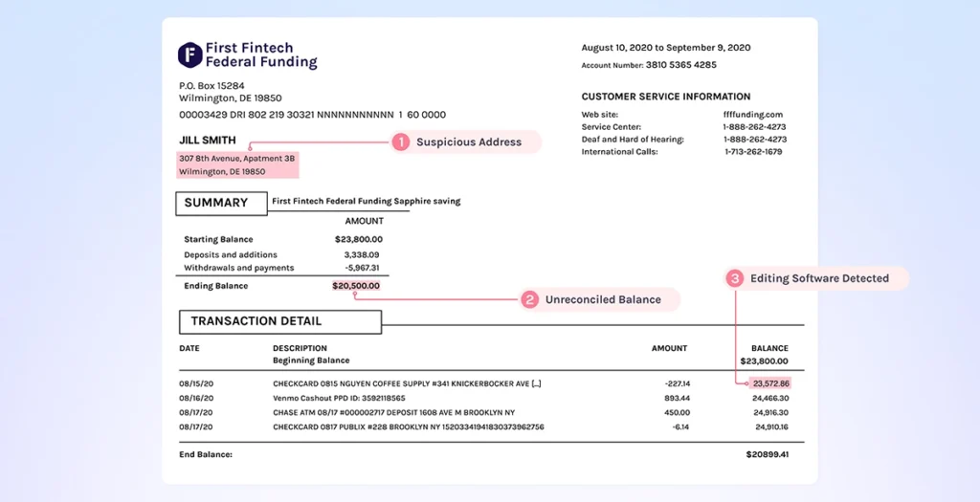Click the BALANCE column header
This screenshot has width=980, height=502.
coord(769,348)
